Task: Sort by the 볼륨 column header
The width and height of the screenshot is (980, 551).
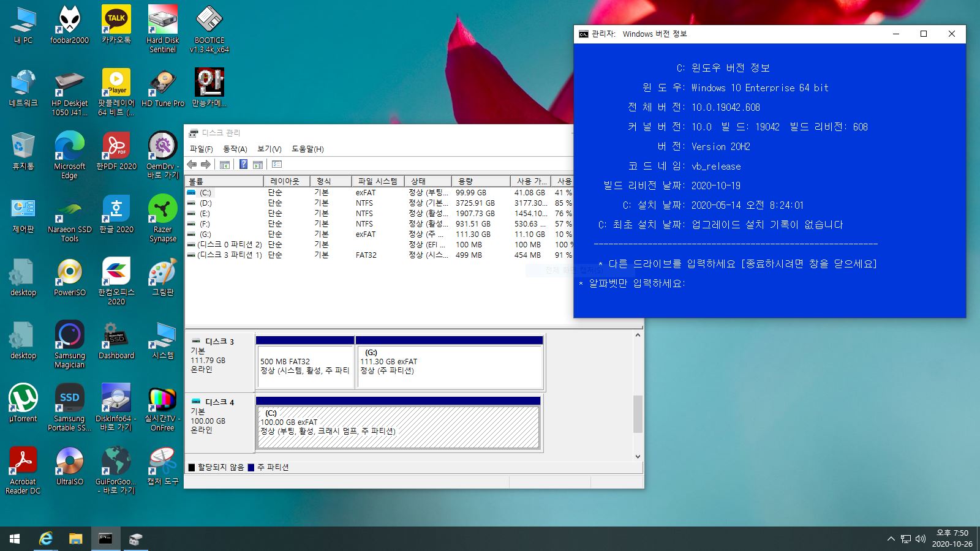Action: (224, 181)
